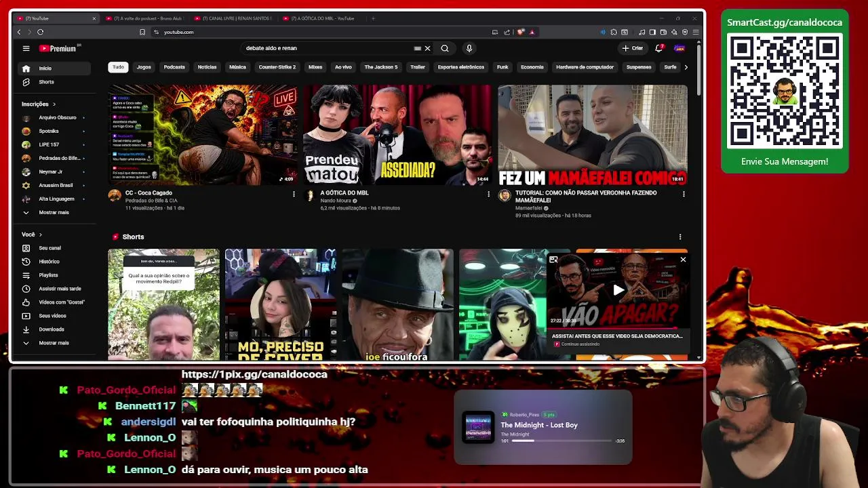Play the miniplayer video
The width and height of the screenshot is (868, 488).
618,290
